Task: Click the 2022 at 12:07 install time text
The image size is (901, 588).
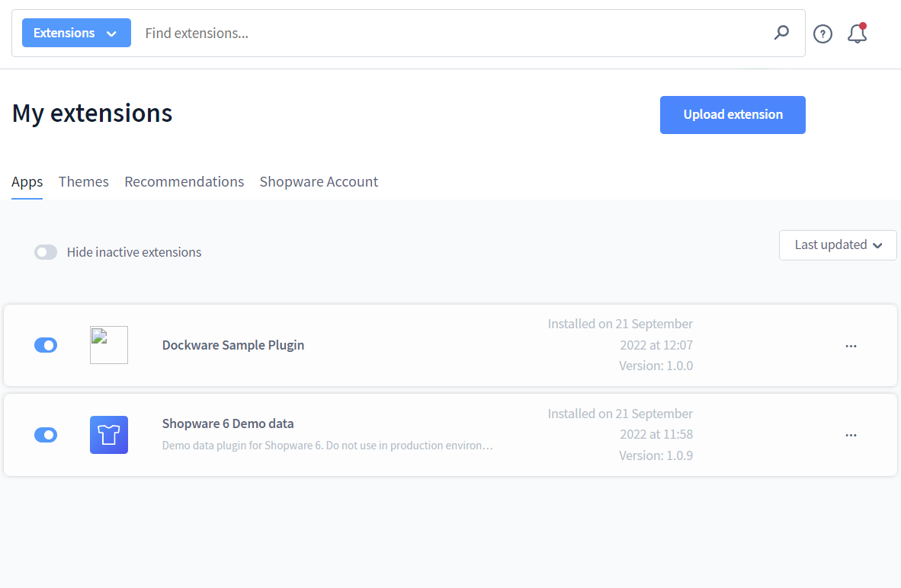Action: pyautogui.click(x=656, y=345)
